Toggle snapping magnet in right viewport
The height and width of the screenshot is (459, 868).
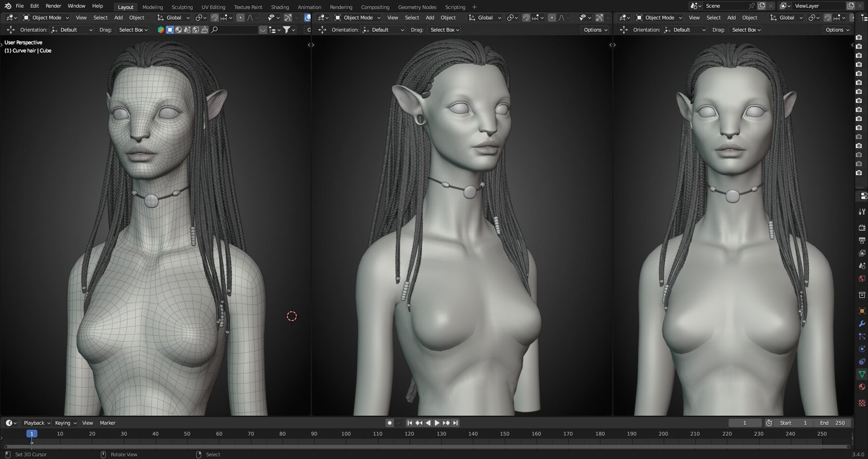pos(827,18)
